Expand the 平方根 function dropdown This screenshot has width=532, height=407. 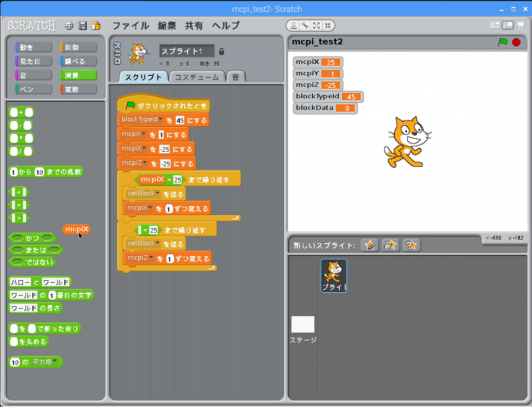pyautogui.click(x=55, y=362)
